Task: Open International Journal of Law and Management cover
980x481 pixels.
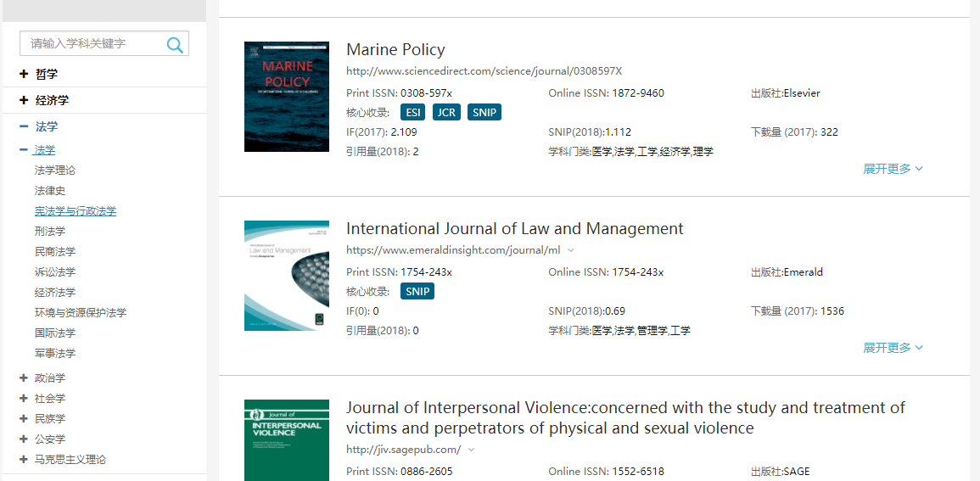Action: point(287,276)
